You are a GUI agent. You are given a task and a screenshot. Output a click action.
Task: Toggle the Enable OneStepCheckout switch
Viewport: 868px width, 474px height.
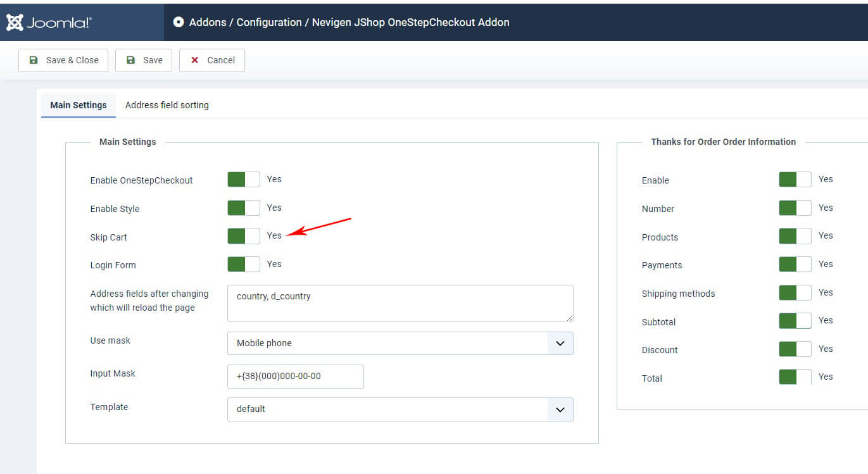(x=244, y=180)
